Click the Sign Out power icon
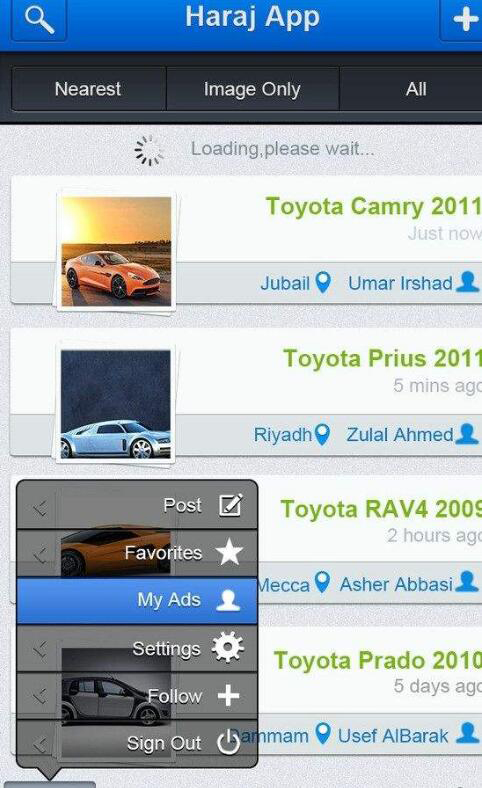 pyautogui.click(x=228, y=742)
